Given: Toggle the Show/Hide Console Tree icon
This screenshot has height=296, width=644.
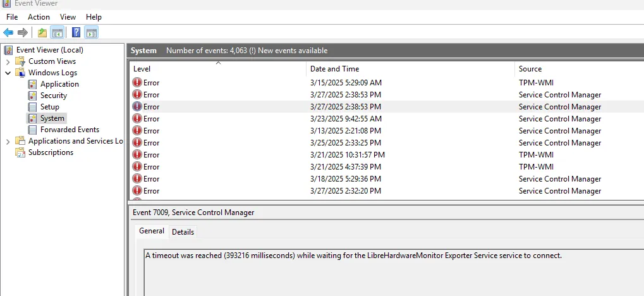Looking at the screenshot, I should 57,32.
